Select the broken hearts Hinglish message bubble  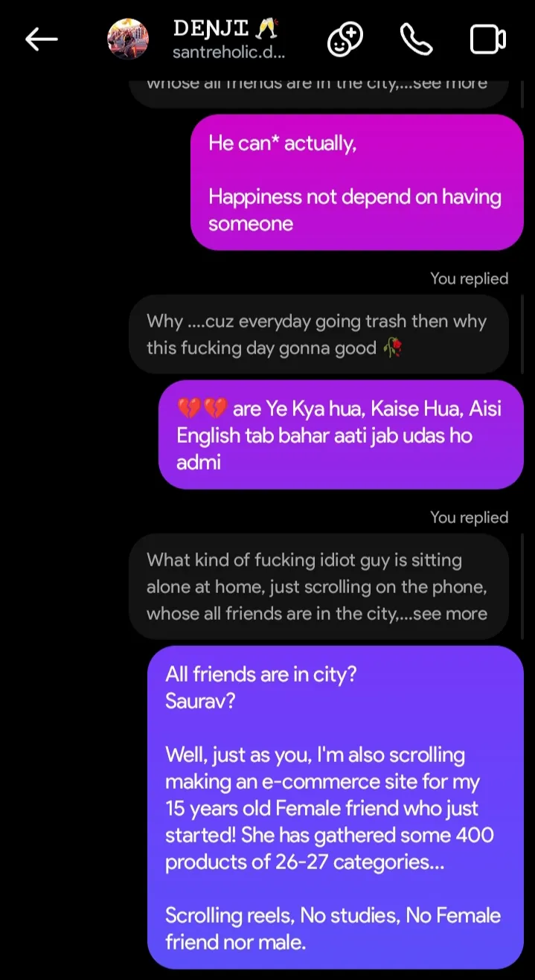(341, 435)
